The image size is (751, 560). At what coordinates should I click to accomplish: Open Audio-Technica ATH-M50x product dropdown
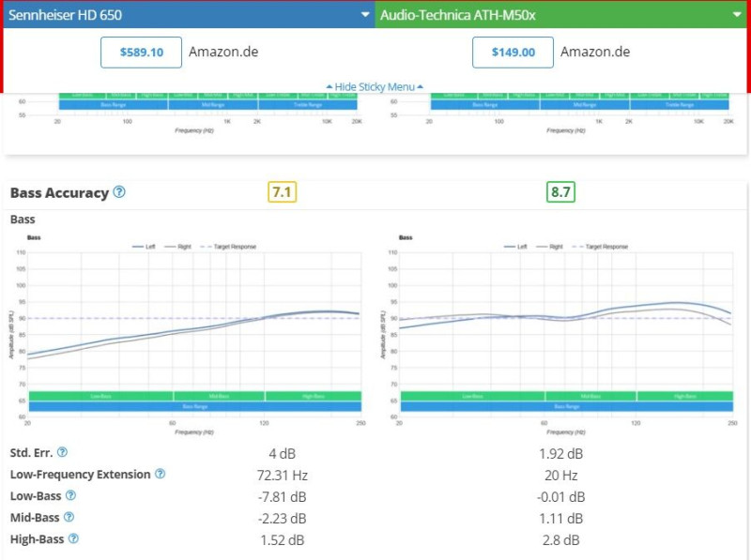click(560, 15)
